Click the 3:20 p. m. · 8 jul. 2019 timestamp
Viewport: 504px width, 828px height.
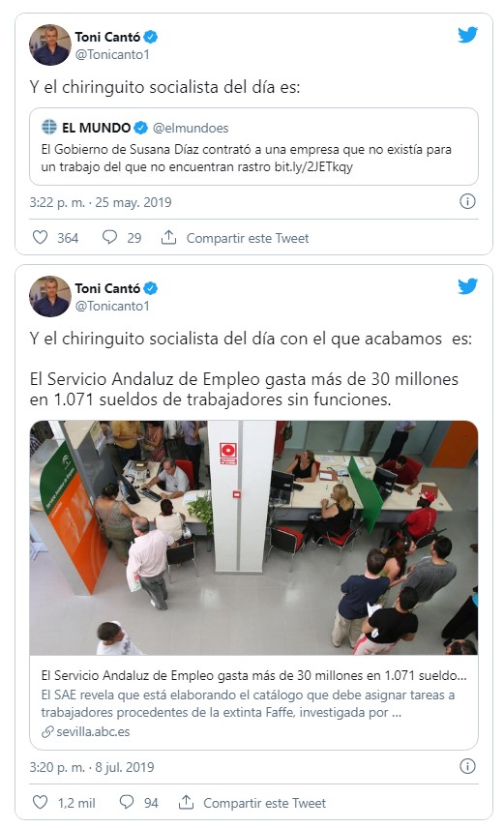tap(92, 767)
